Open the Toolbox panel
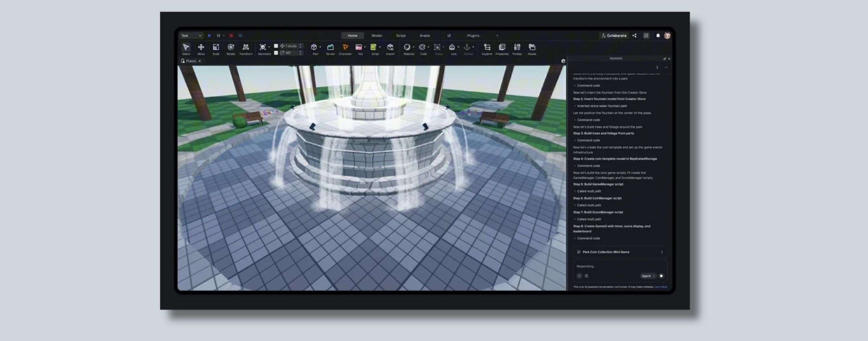The image size is (868, 341). point(517,49)
